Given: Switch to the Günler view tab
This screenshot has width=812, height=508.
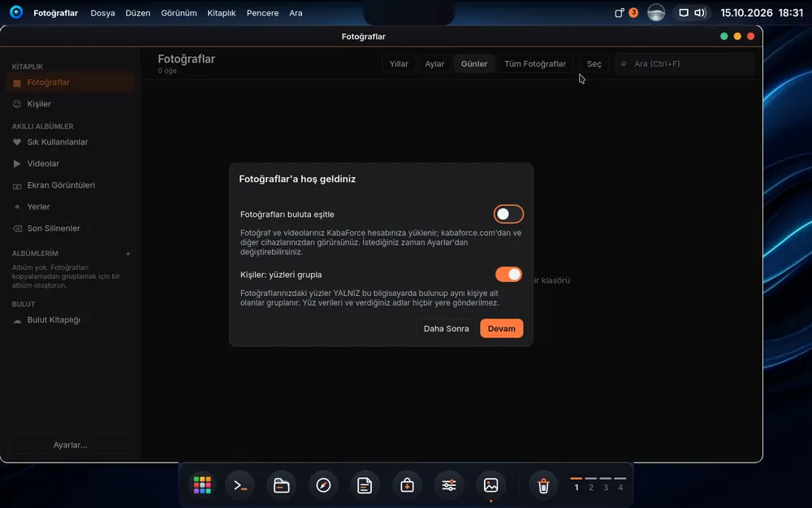Looking at the screenshot, I should click(x=474, y=63).
